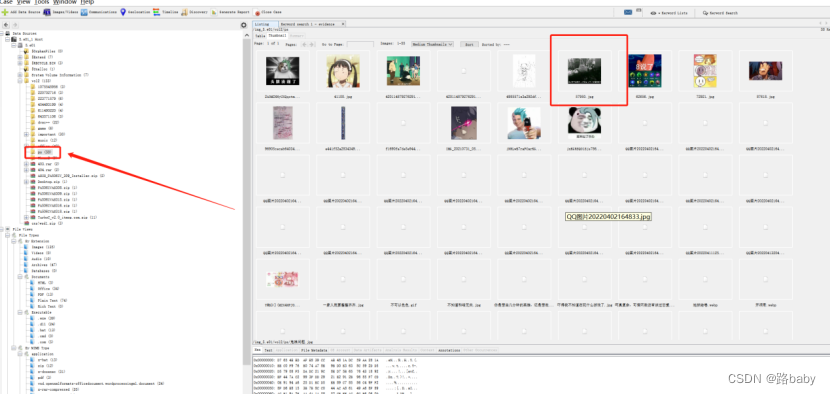Click the Sort button

tap(469, 45)
